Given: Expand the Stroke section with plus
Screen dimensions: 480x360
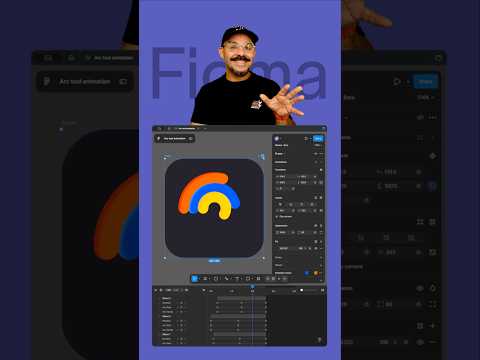Looking at the screenshot, I should (321, 257).
